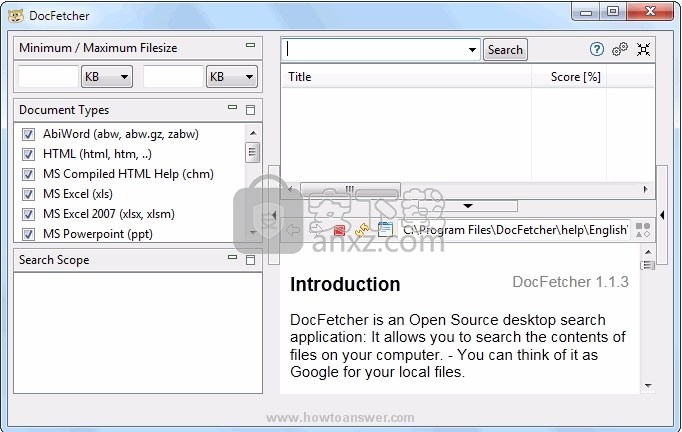This screenshot has height=432, width=682.
Task: Click the DocFetcher 1.1.3 version text
Action: [570, 282]
